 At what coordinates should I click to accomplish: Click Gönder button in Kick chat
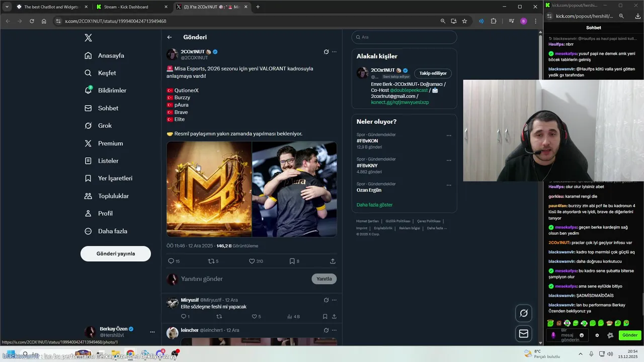pos(630,335)
